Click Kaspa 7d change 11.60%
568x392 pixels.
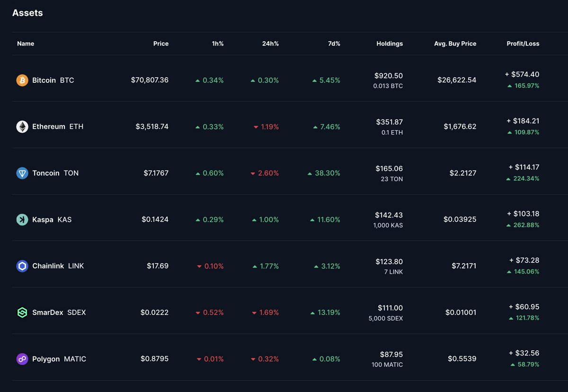[x=325, y=220]
